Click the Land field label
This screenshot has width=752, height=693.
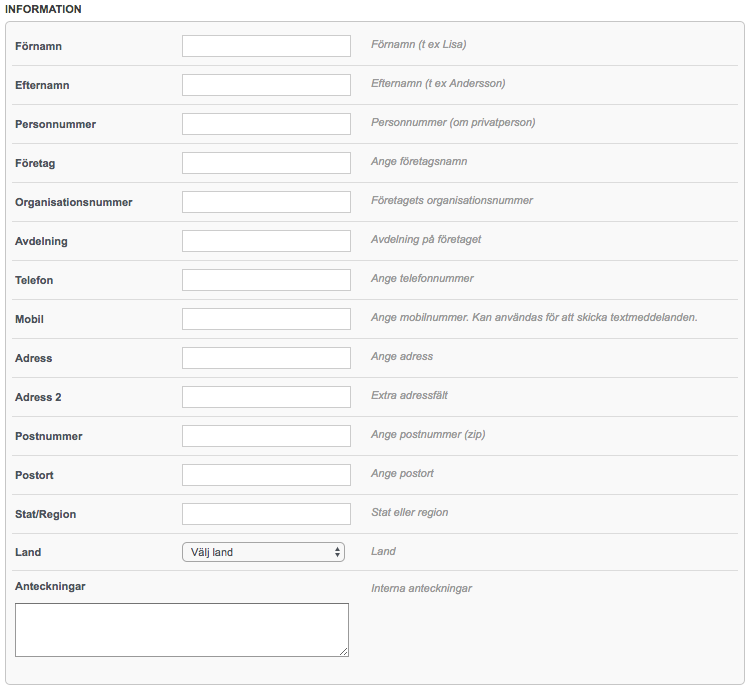tap(28, 552)
